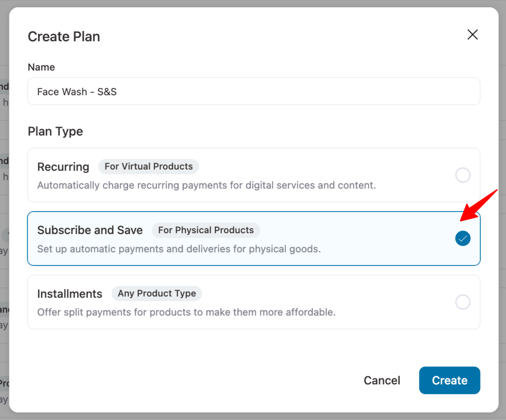Click the Name input field
The image size is (506, 420).
tap(254, 91)
